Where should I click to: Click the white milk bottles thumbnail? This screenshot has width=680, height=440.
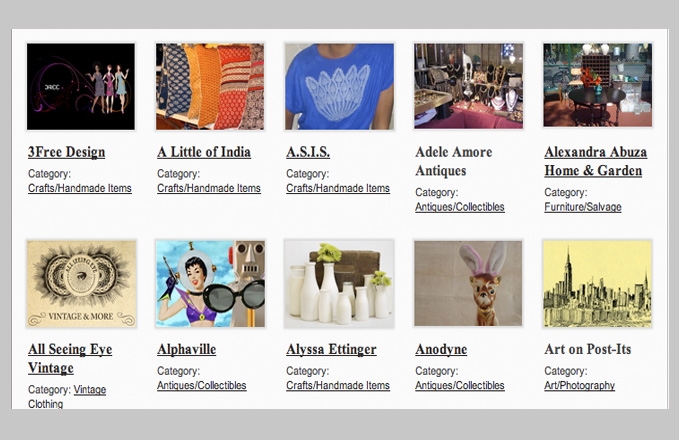click(x=339, y=284)
